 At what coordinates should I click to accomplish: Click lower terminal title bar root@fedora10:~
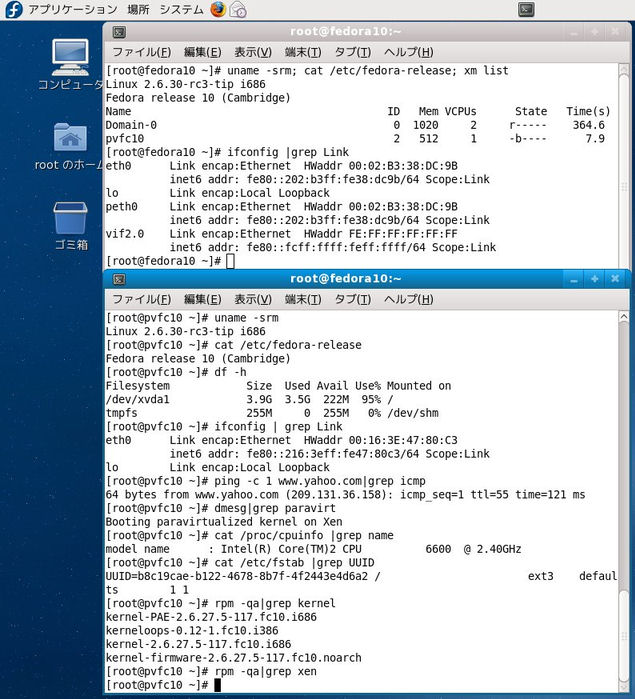pos(345,279)
